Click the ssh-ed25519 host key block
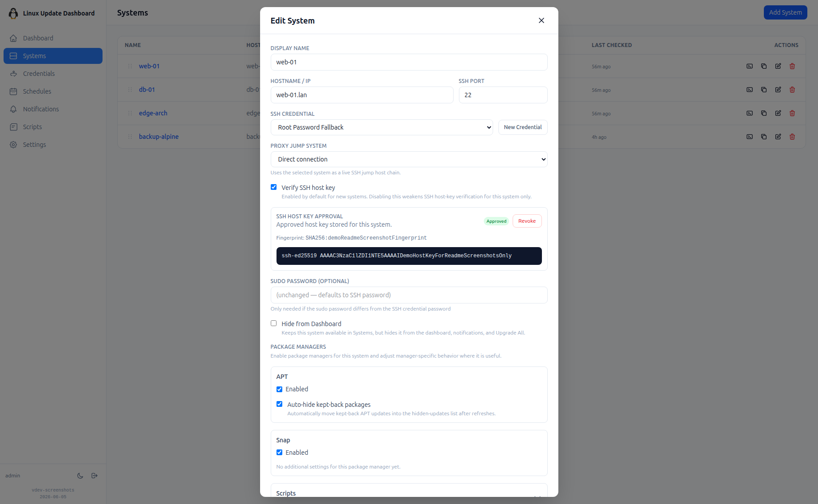Viewport: 818px width, 504px height. coord(409,256)
